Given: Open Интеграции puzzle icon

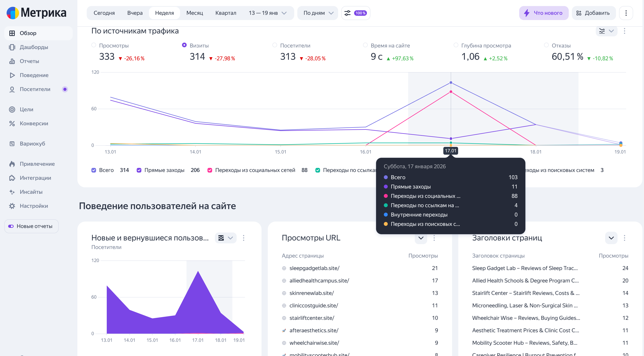Looking at the screenshot, I should pos(12,178).
